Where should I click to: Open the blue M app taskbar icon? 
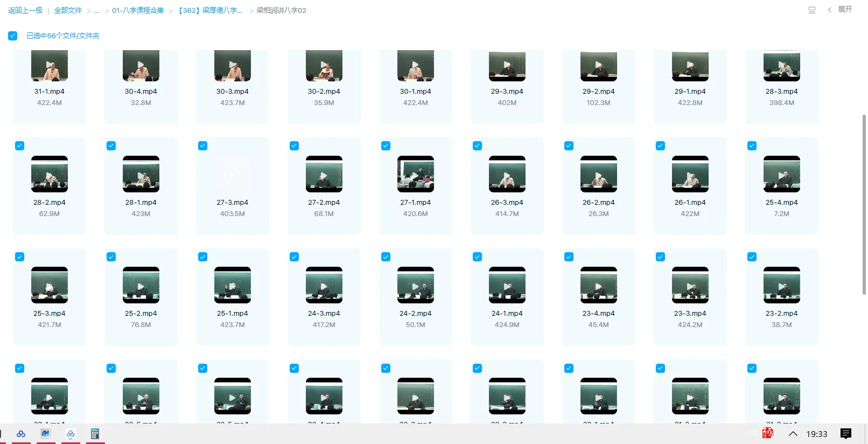[46, 434]
